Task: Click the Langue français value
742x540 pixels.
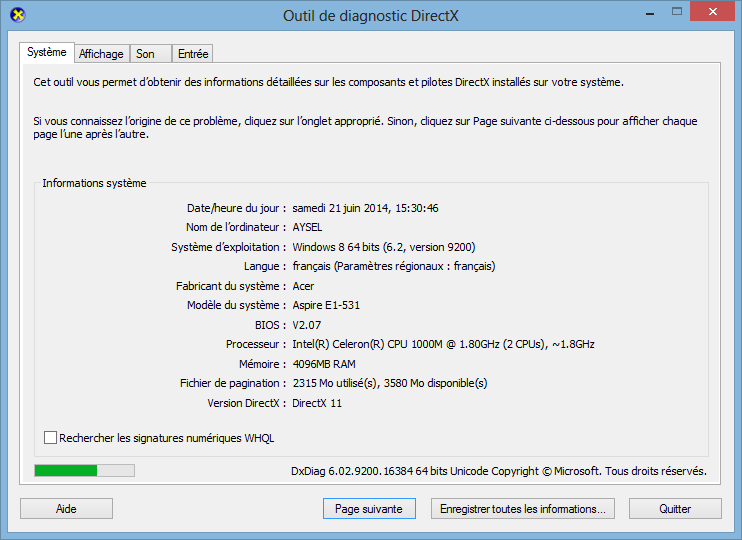Action: pos(394,266)
